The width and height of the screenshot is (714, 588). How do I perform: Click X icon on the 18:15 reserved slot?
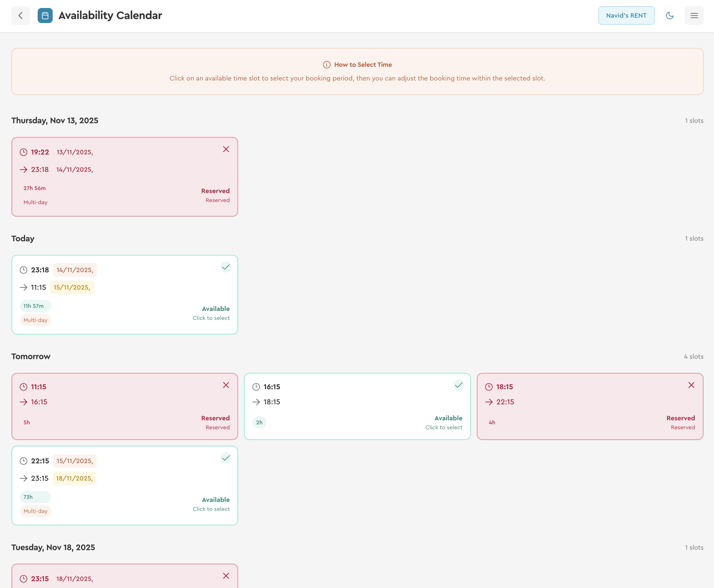(x=691, y=385)
